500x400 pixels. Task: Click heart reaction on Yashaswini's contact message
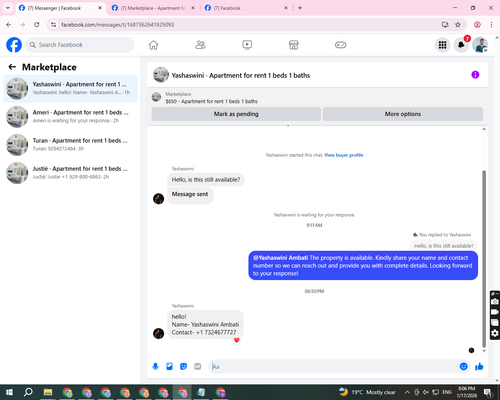[x=237, y=340]
